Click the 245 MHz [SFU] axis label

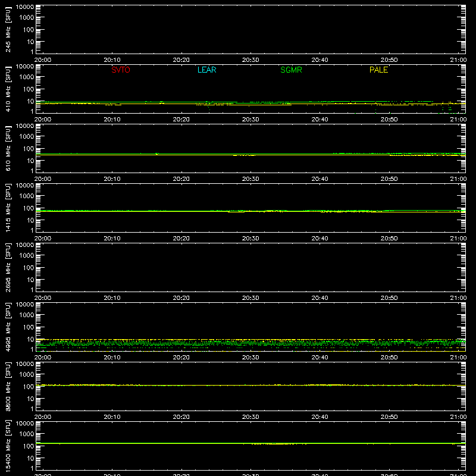tap(8, 29)
